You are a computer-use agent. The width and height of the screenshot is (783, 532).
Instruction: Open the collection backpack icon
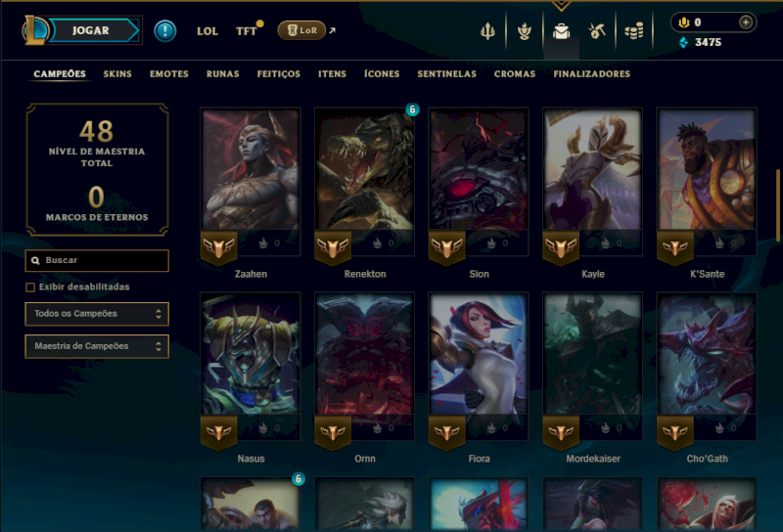[561, 31]
